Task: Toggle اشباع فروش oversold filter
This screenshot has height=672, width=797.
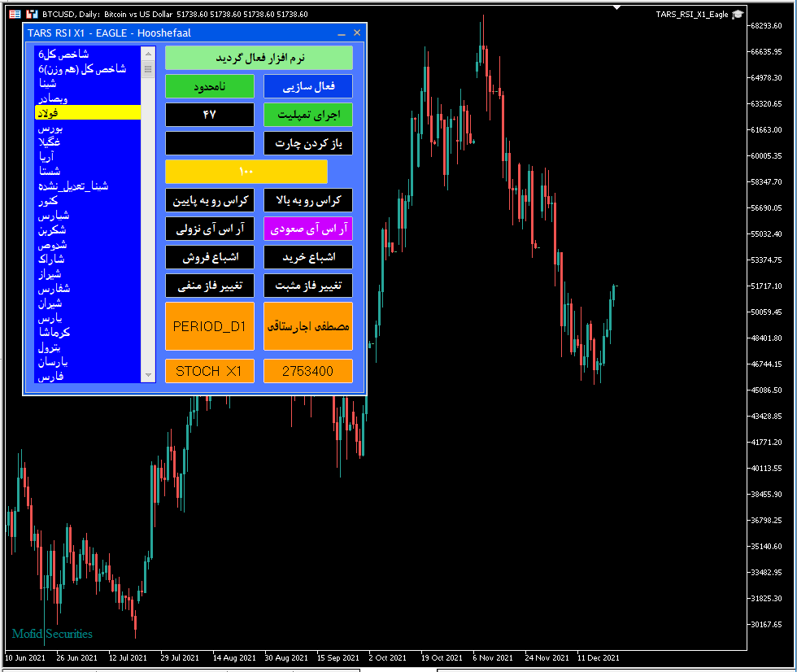Action: (x=210, y=257)
